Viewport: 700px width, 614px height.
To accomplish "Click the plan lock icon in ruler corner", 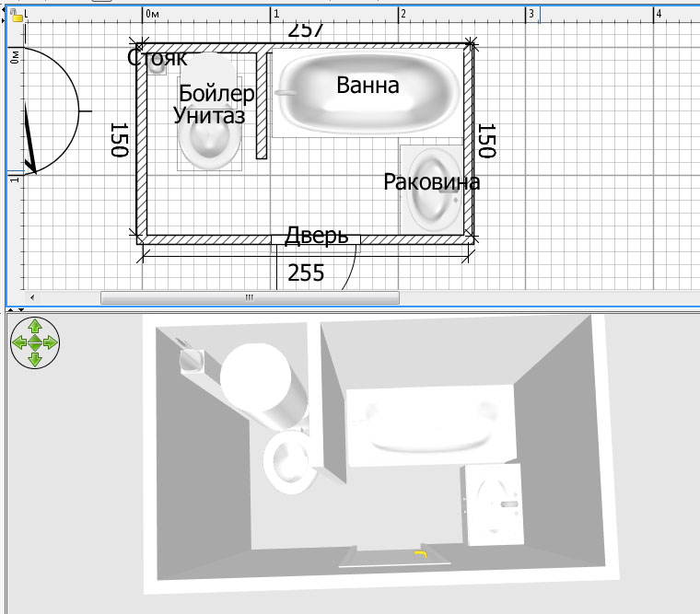I will tap(16, 16).
